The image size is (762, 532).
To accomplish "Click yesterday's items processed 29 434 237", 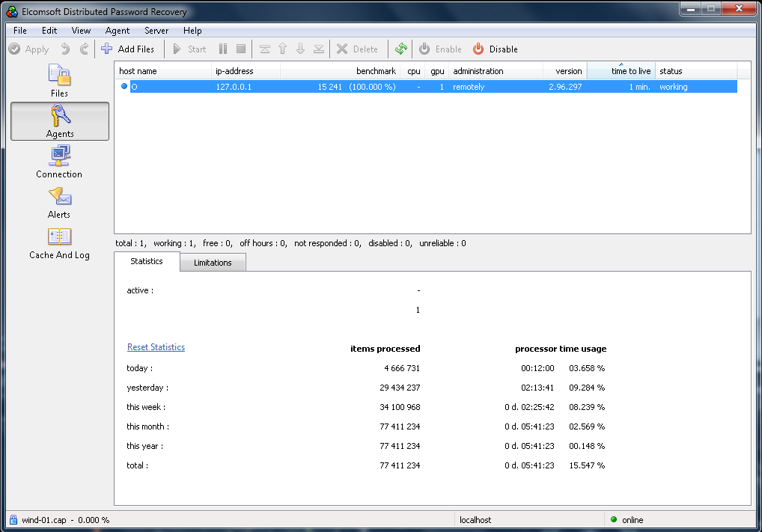I will [400, 388].
